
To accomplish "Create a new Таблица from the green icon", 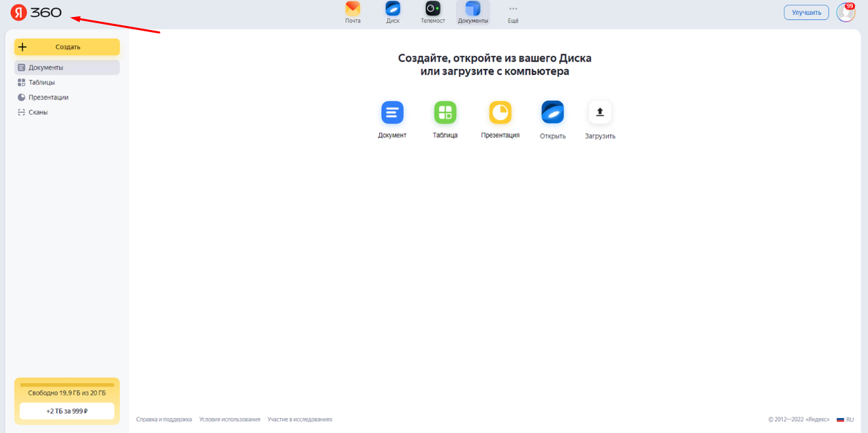I will [445, 113].
